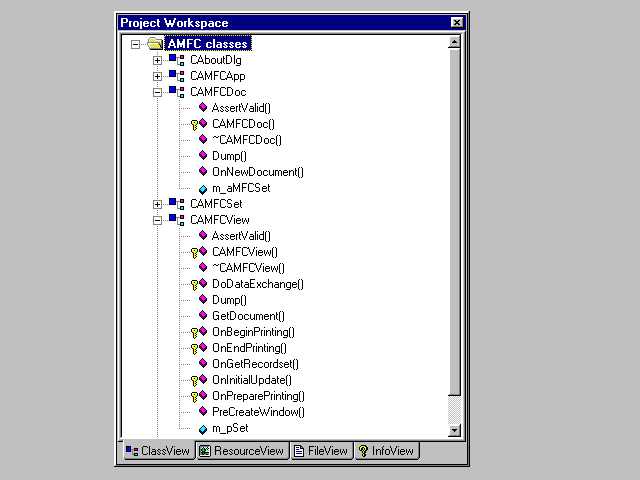640x480 pixels.
Task: Click the CAboutDlg class icon
Action: click(177, 60)
